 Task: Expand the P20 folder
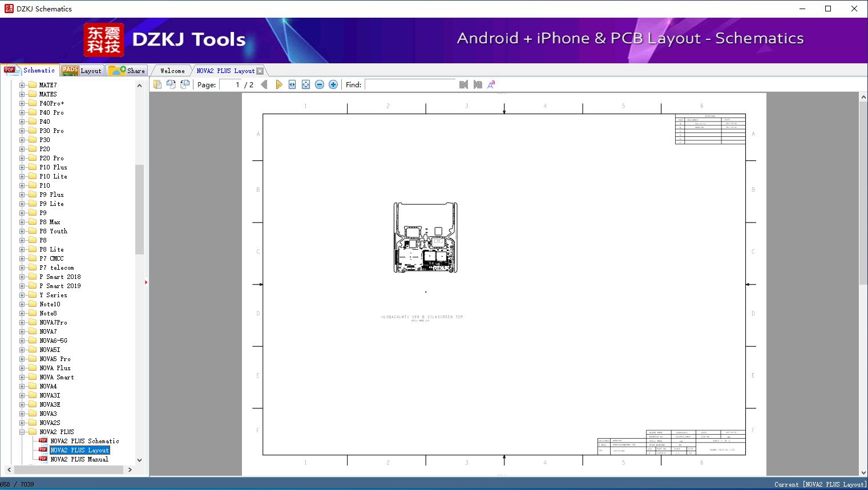tap(22, 149)
